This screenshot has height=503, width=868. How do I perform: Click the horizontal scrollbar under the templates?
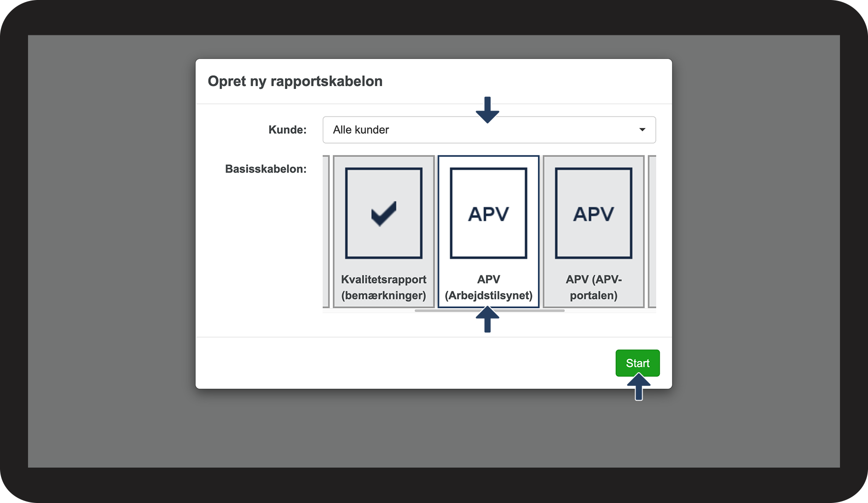click(489, 311)
